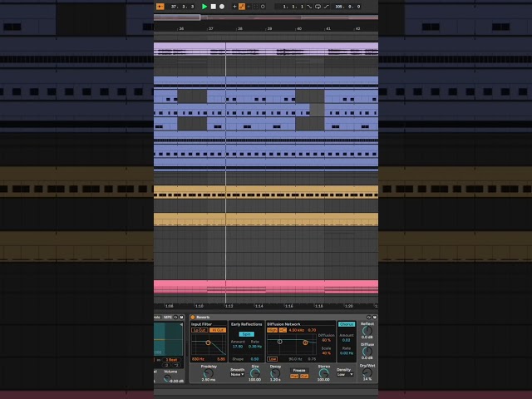Click the orange Back to Arrangement button
The height and width of the screenshot is (399, 532).
[160, 7]
